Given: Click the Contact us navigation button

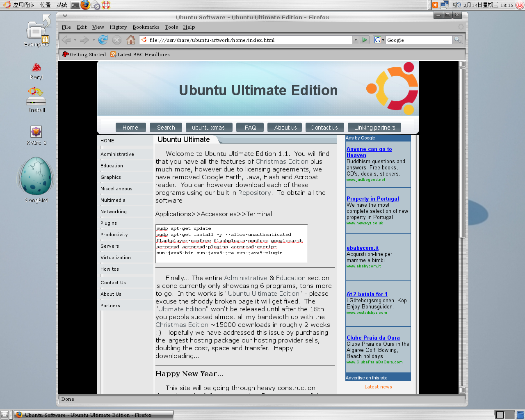Looking at the screenshot, I should click(324, 128).
